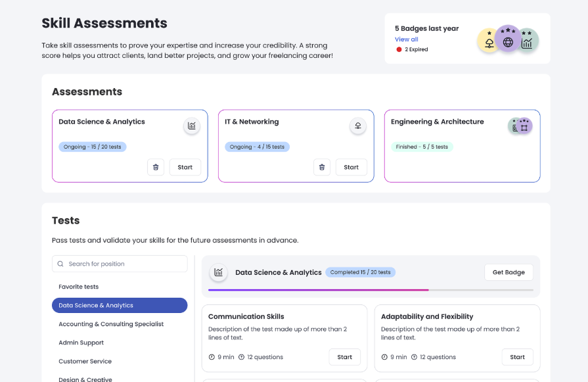Click the chart icon on Data Science card
Screen dimensions: 588x382
point(192,126)
